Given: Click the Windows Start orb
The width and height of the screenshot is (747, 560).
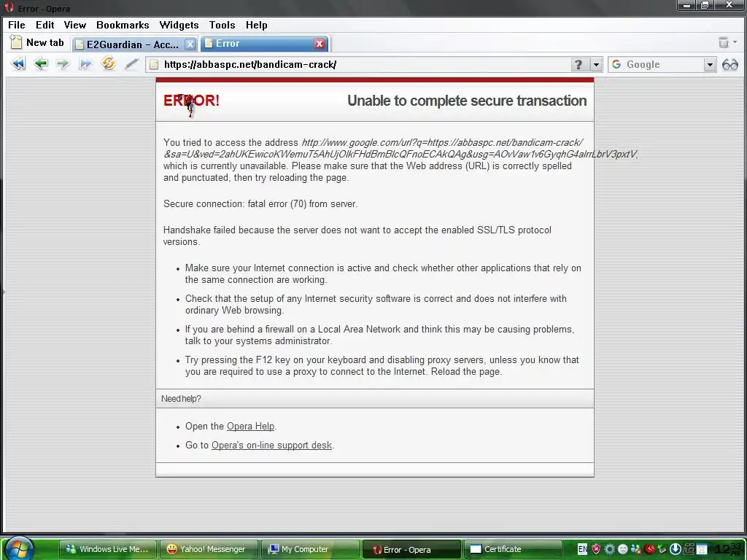Looking at the screenshot, I should click(x=19, y=548).
